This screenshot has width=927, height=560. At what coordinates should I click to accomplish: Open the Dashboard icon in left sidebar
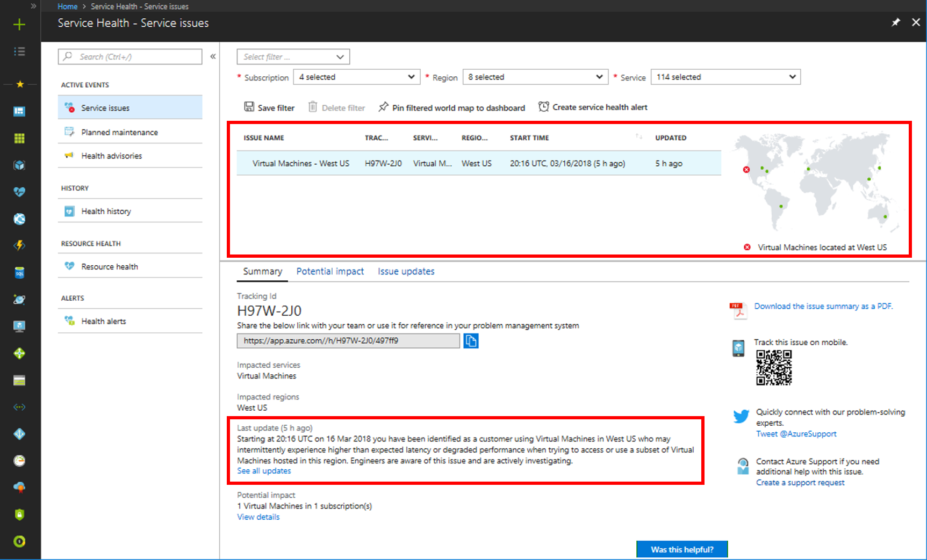[x=19, y=111]
